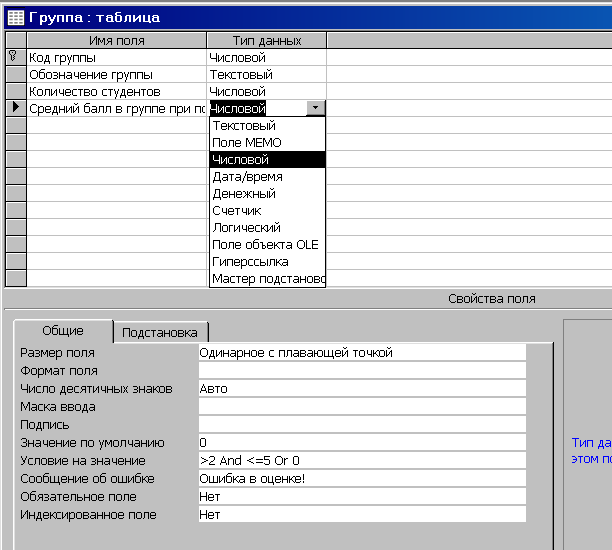Switch to the Общие tab
The image size is (612, 550).
(63, 331)
